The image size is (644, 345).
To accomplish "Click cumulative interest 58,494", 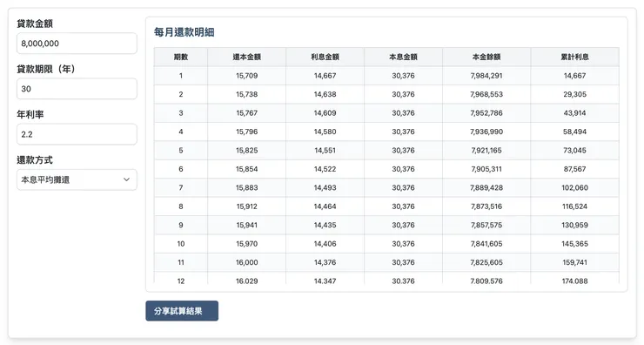I will [574, 132].
